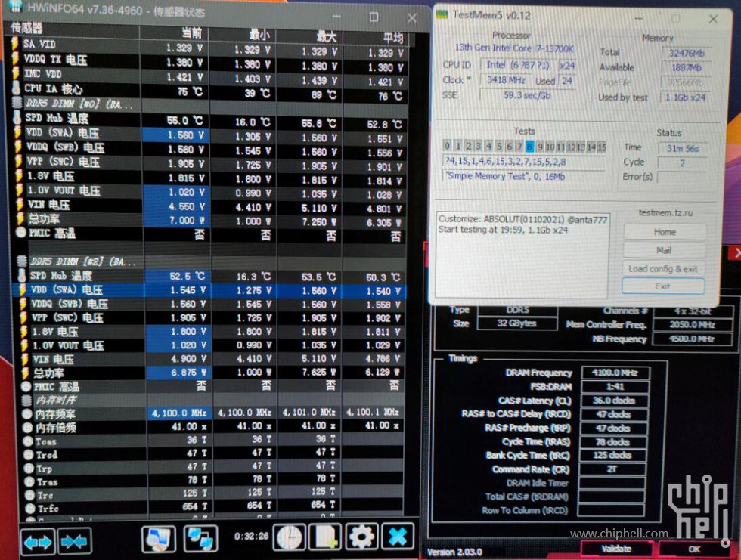The width and height of the screenshot is (741, 560).
Task: Click the Clock field showing 3418 MHz
Action: [506, 80]
